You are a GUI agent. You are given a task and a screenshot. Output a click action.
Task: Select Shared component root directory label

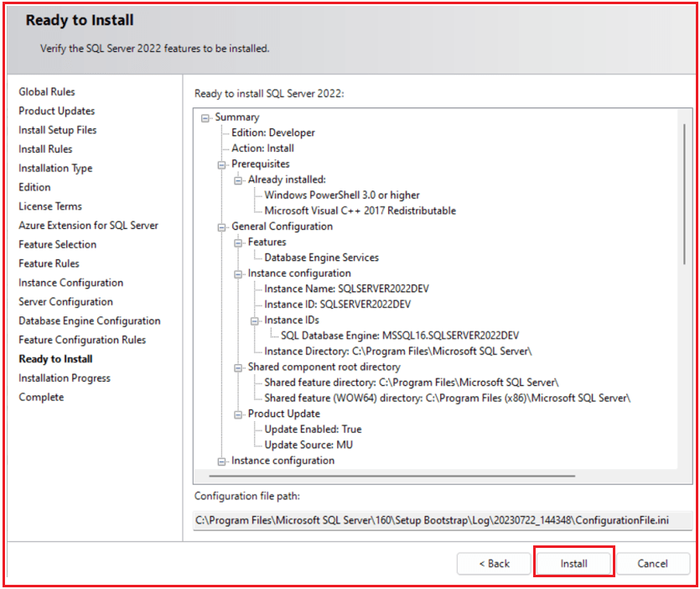pos(324,367)
